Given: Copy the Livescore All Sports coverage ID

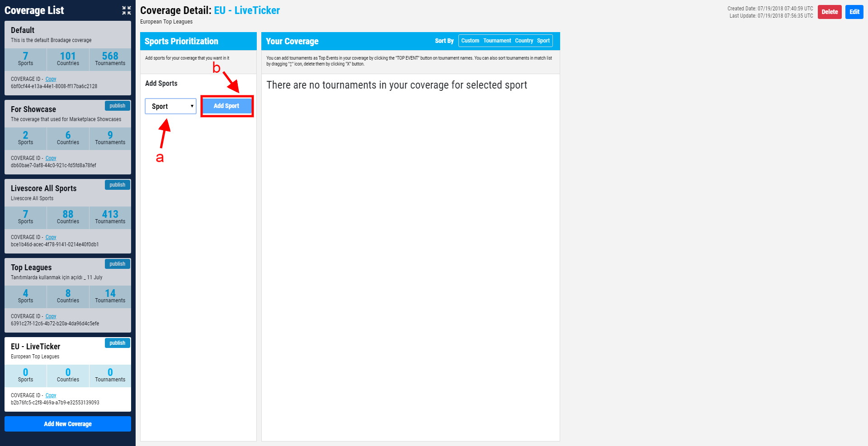Looking at the screenshot, I should (x=51, y=237).
